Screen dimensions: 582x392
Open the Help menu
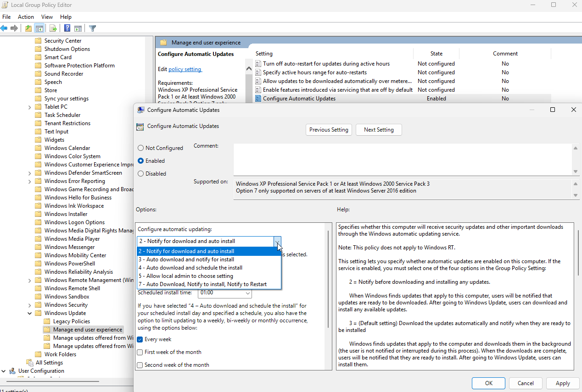click(66, 17)
